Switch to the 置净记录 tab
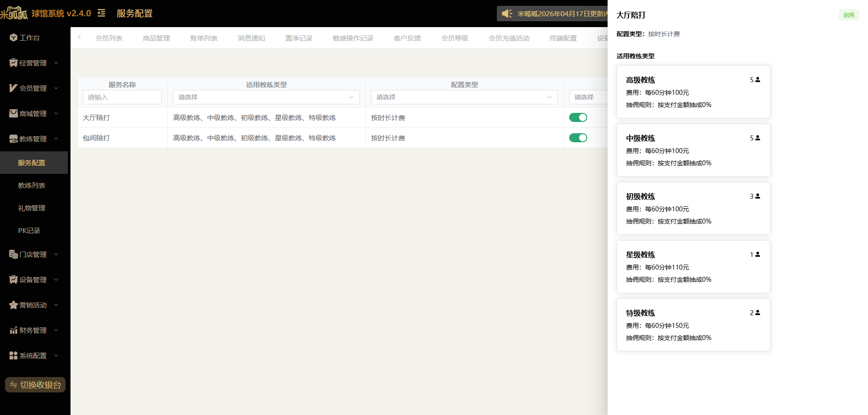The height and width of the screenshot is (415, 868). pyautogui.click(x=299, y=38)
